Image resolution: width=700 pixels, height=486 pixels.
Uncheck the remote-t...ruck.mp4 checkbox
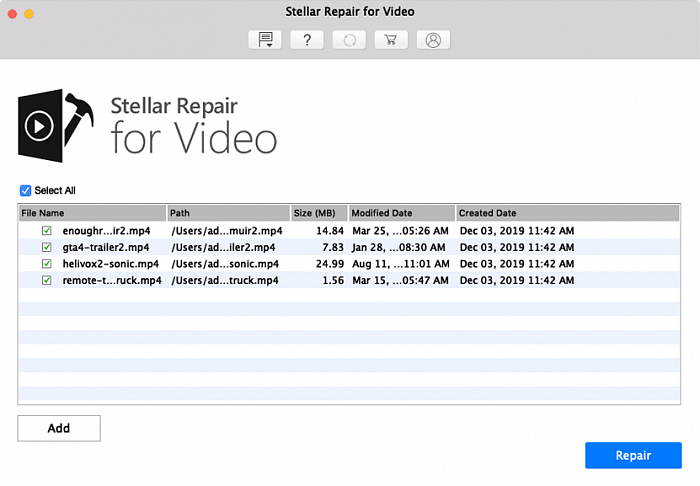coord(46,280)
